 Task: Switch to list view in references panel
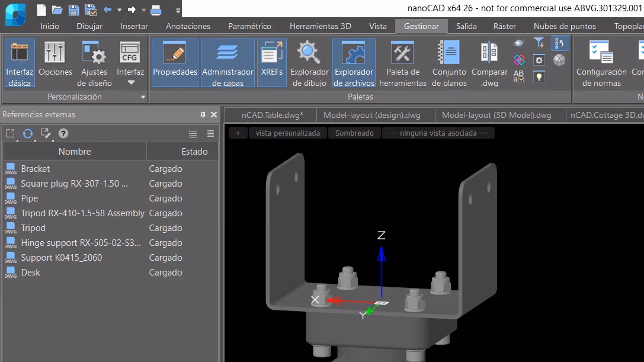pyautogui.click(x=211, y=133)
